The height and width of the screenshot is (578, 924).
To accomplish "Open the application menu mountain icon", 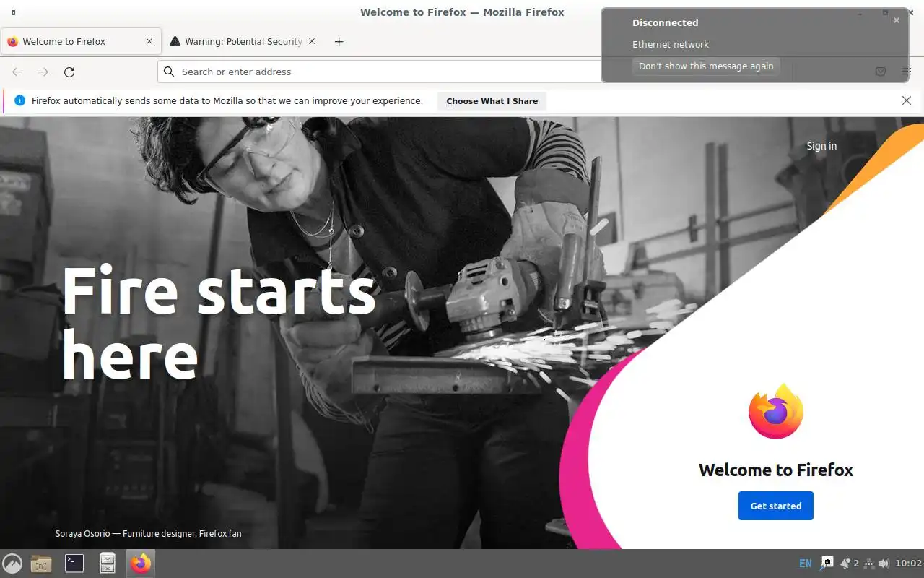I will tap(12, 563).
